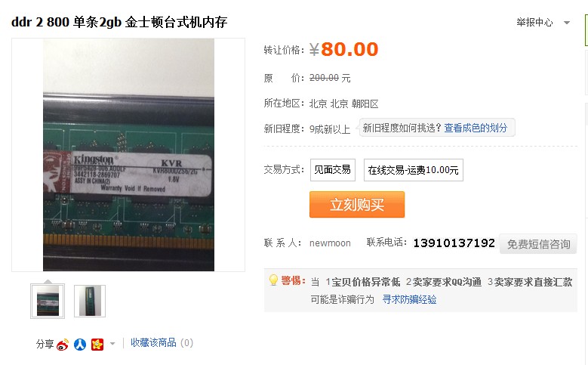
Task: Click the lightbulb warning icon
Action: [x=273, y=280]
